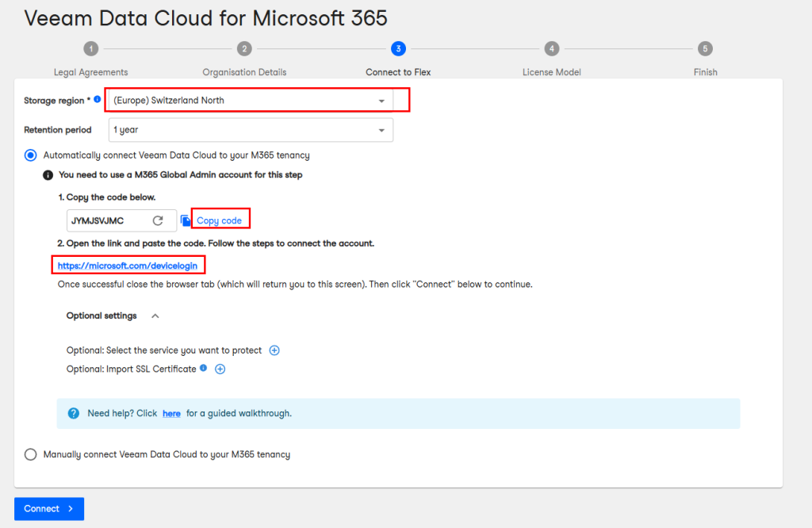This screenshot has height=528, width=812.
Task: Select step 3 Connect to Flex
Action: (398, 48)
